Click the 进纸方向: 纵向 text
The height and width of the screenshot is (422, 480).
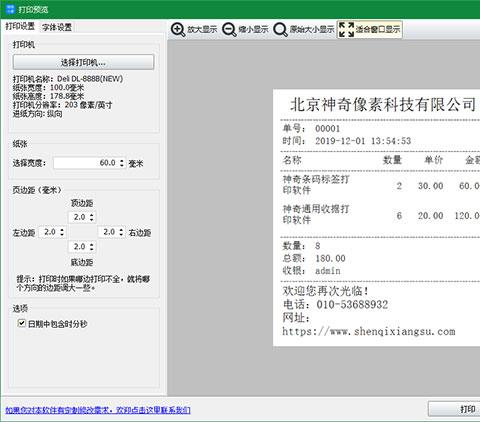click(x=37, y=114)
